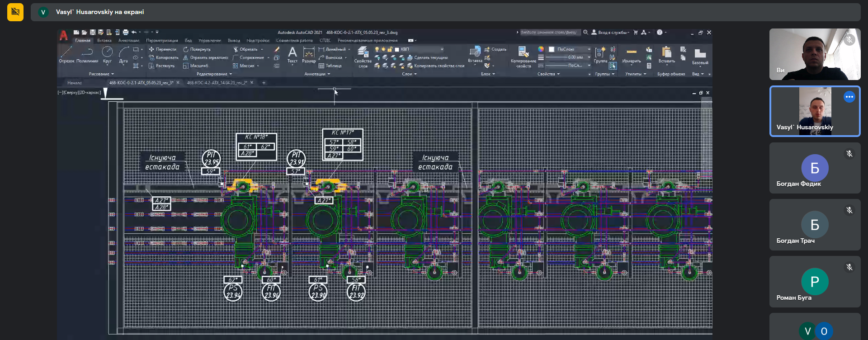Expand the Рисование panel
This screenshot has height=340, width=868.
click(101, 74)
